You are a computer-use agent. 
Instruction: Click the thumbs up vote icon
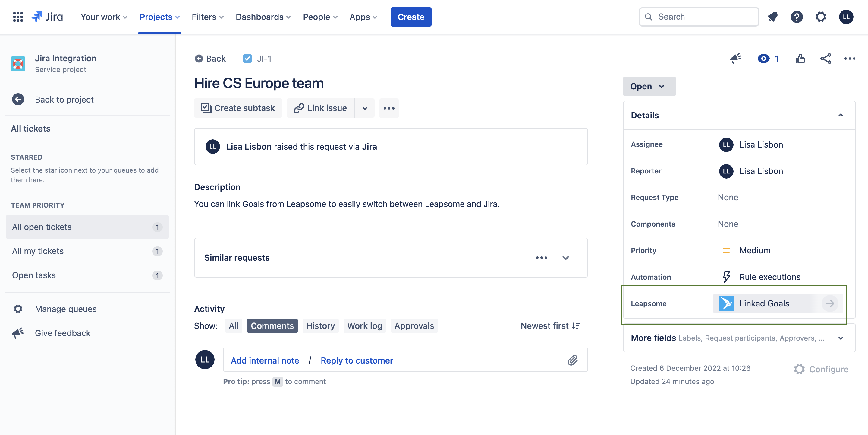click(x=800, y=59)
